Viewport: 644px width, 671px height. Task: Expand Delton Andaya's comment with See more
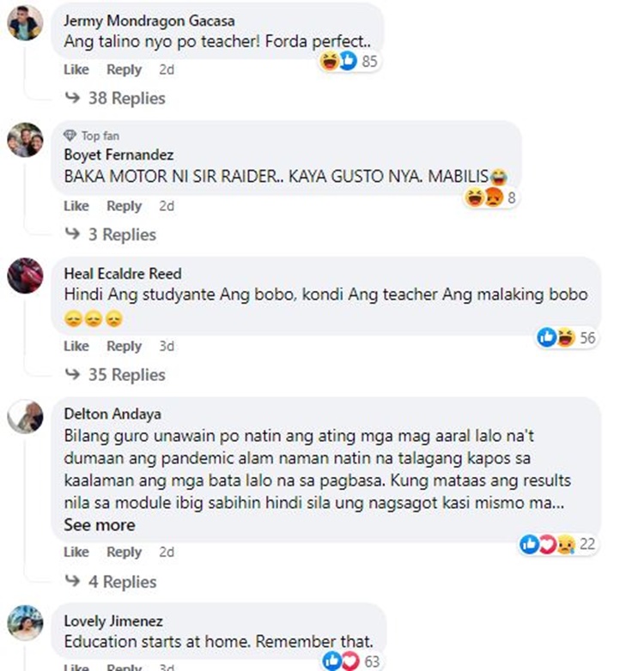[x=100, y=525]
